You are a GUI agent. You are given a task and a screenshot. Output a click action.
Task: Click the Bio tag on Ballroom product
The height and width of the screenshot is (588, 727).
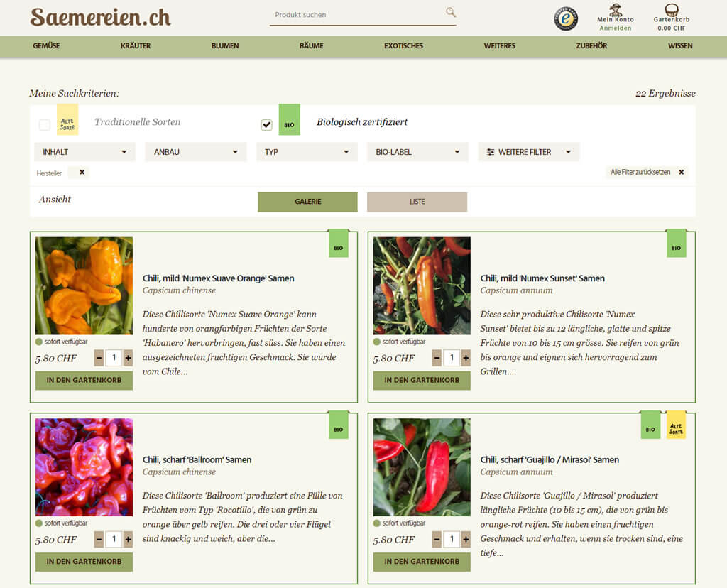(x=338, y=427)
